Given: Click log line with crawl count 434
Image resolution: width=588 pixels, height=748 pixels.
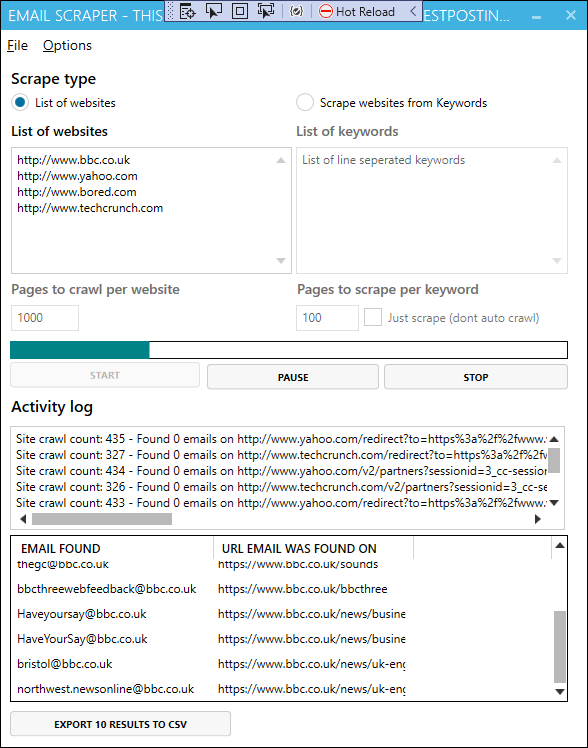Looking at the screenshot, I should point(281,471).
